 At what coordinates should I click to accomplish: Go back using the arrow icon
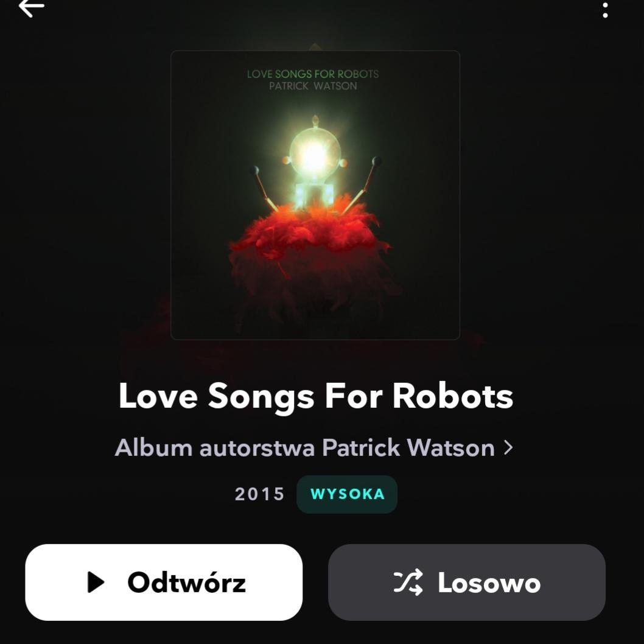(31, 7)
